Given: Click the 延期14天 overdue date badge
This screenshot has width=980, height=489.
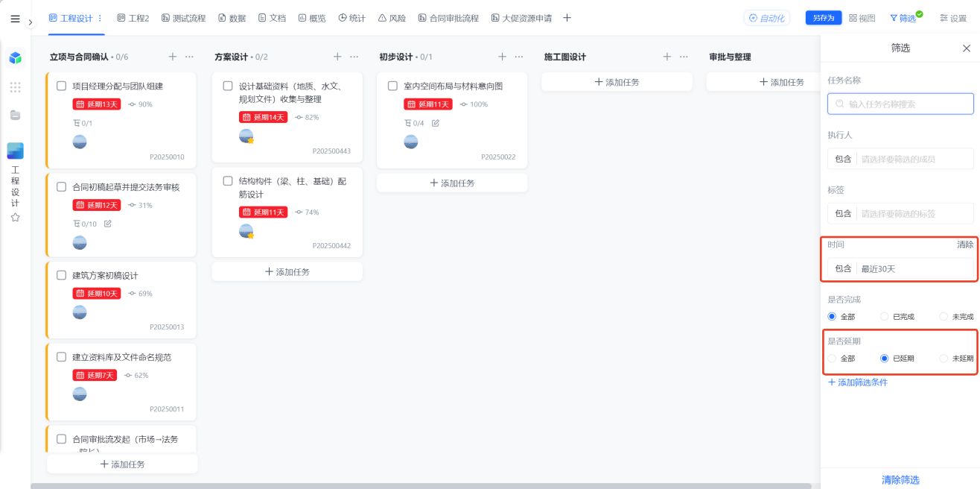Looking at the screenshot, I should [x=263, y=117].
